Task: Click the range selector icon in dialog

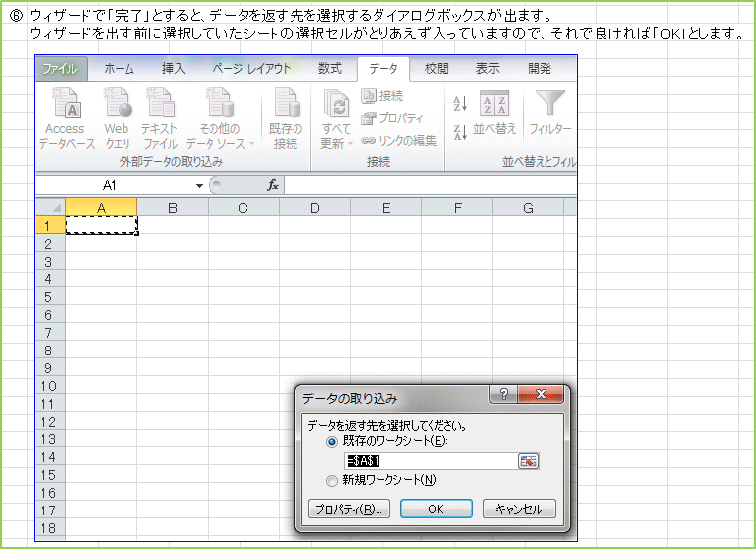Action: [x=528, y=461]
